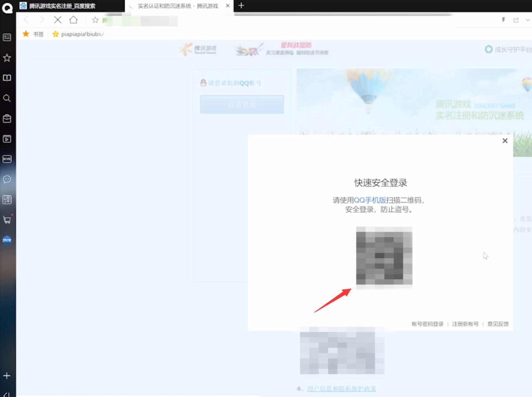This screenshot has width=532, height=397.
Task: Click the lightning speed mode icon
Action: point(503,20)
